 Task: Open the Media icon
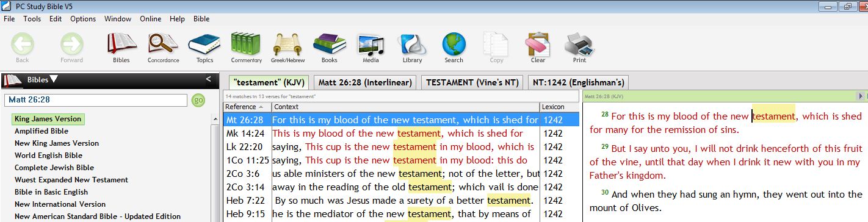pos(371,48)
